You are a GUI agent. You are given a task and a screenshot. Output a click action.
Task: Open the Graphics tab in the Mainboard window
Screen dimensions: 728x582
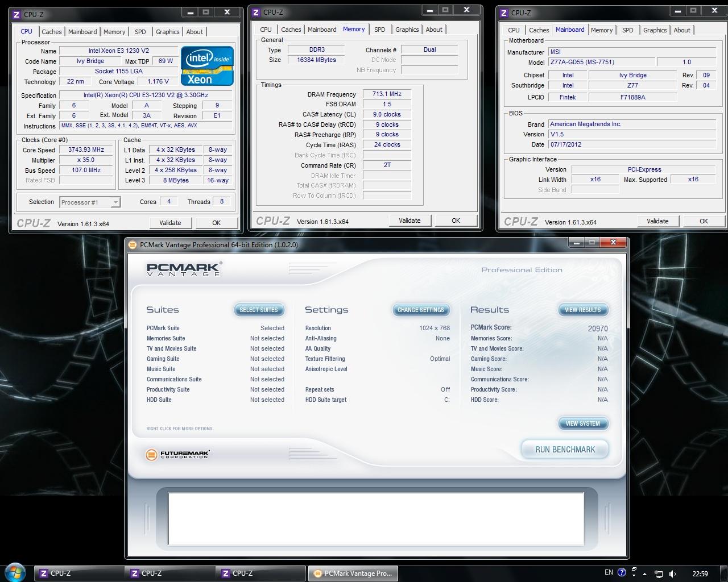(x=655, y=30)
